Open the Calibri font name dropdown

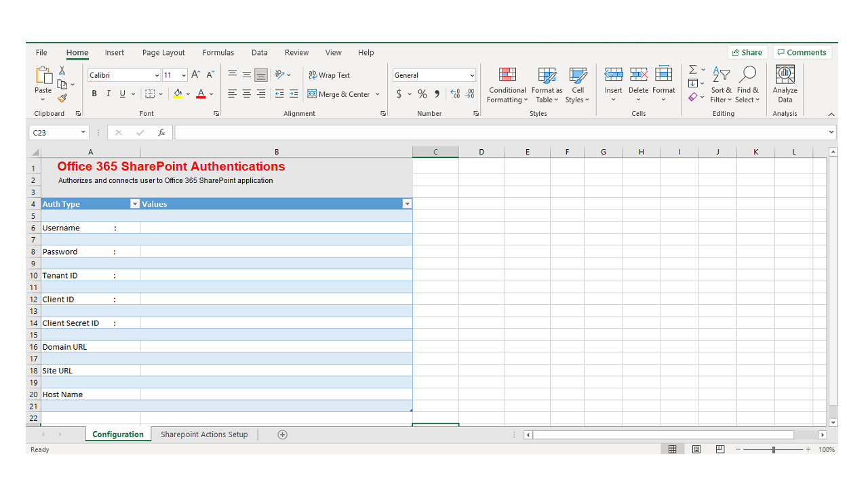pos(157,75)
